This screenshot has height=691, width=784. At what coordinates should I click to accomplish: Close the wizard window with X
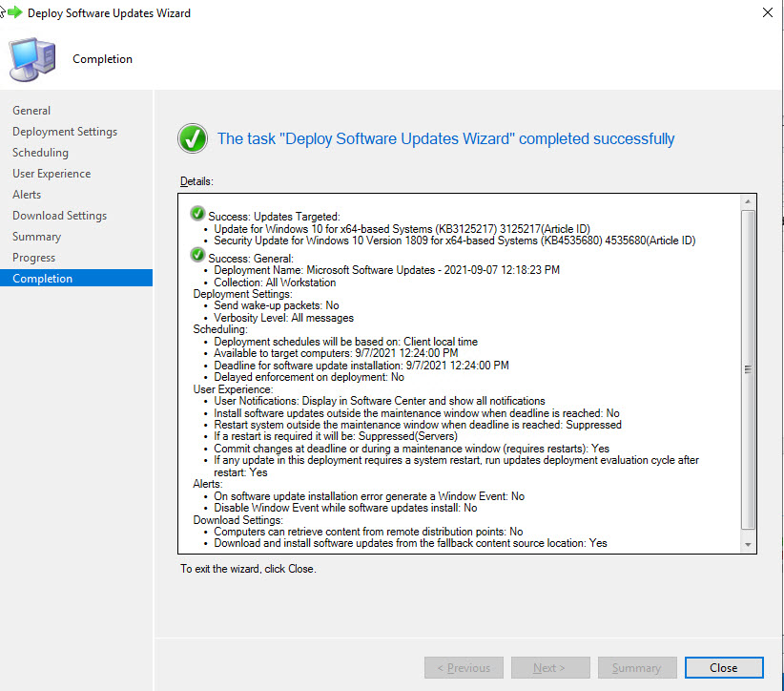point(768,13)
